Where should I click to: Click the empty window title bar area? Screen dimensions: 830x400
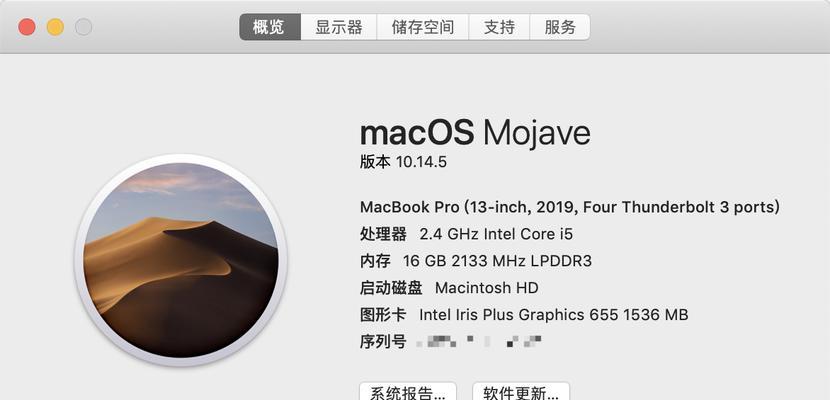(x=709, y=27)
